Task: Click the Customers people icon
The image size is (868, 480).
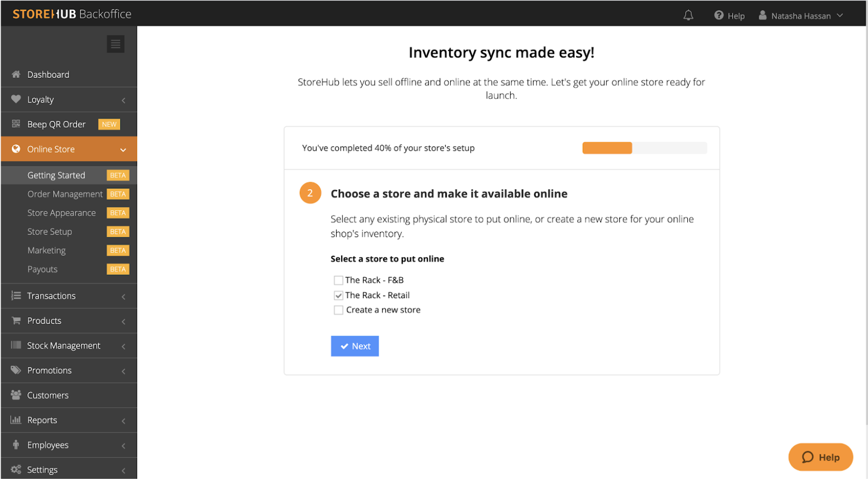Action: [x=16, y=395]
